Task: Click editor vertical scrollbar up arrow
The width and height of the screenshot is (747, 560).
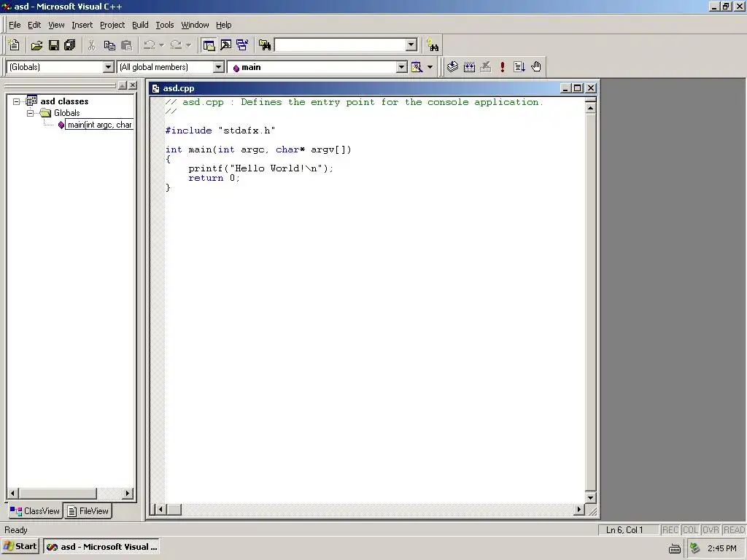Action: [x=590, y=108]
